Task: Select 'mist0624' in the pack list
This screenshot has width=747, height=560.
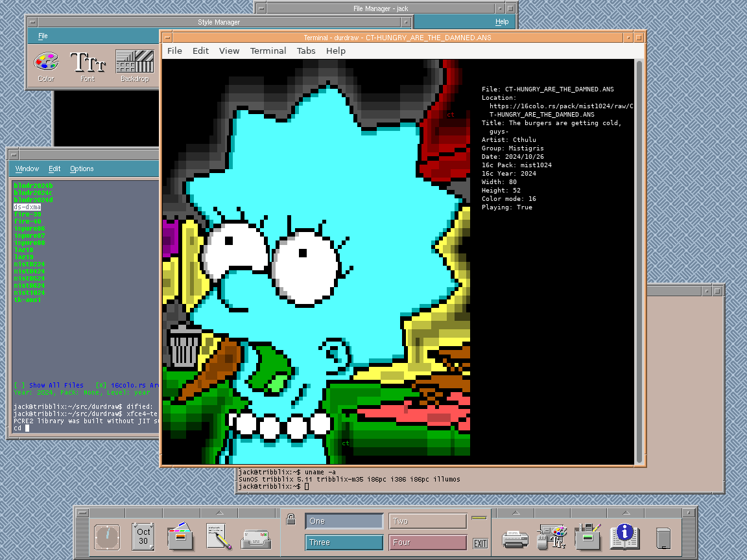Action: [29, 286]
